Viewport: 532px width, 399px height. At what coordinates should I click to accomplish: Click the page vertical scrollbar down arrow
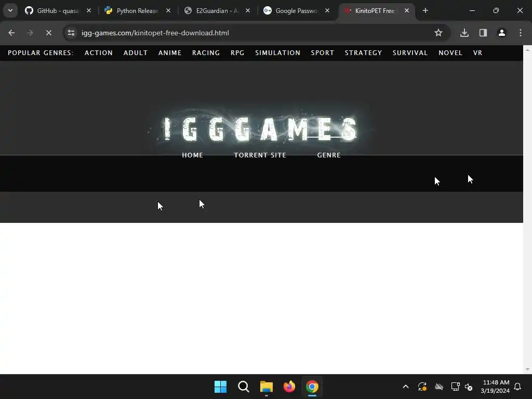(x=528, y=369)
